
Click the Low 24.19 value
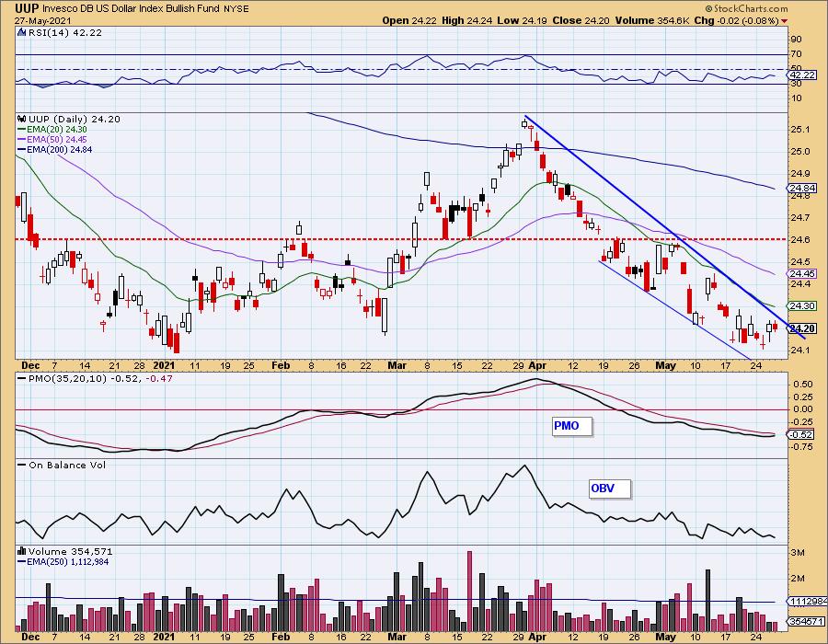tap(522, 20)
